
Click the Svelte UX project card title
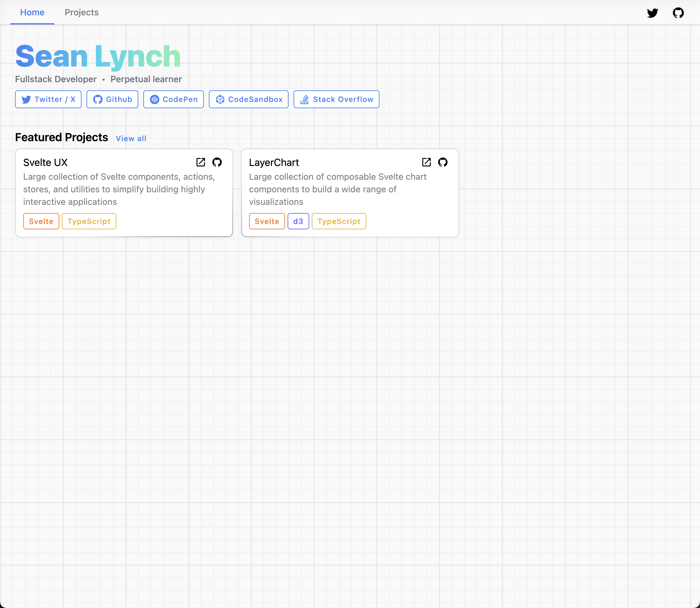pyautogui.click(x=45, y=163)
